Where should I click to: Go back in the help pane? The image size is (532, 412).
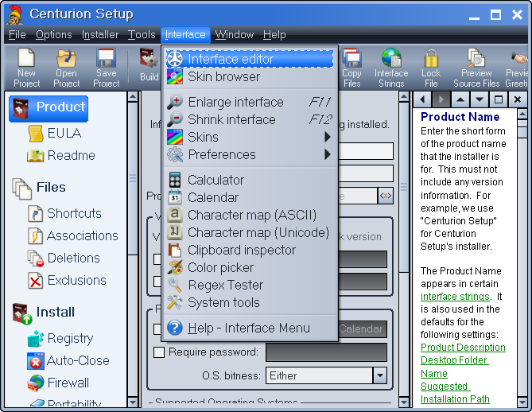click(x=422, y=99)
